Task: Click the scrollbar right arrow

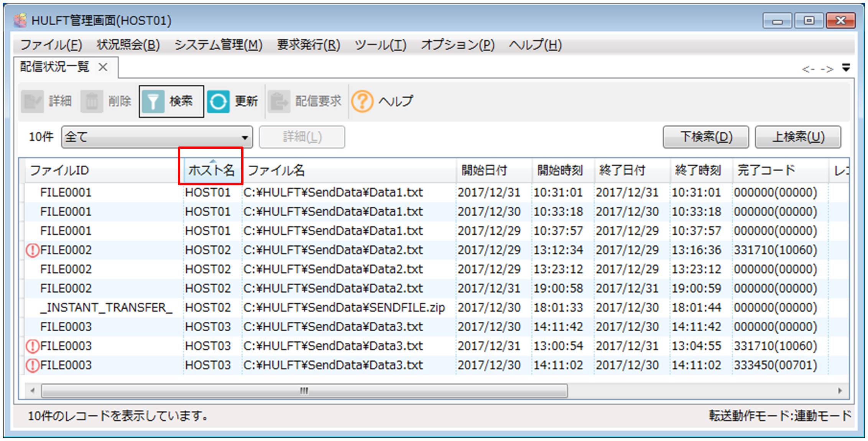Action: click(840, 391)
